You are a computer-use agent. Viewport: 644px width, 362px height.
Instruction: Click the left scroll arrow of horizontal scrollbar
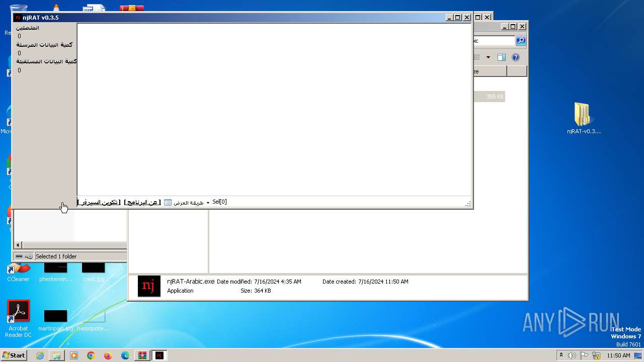coord(18,245)
